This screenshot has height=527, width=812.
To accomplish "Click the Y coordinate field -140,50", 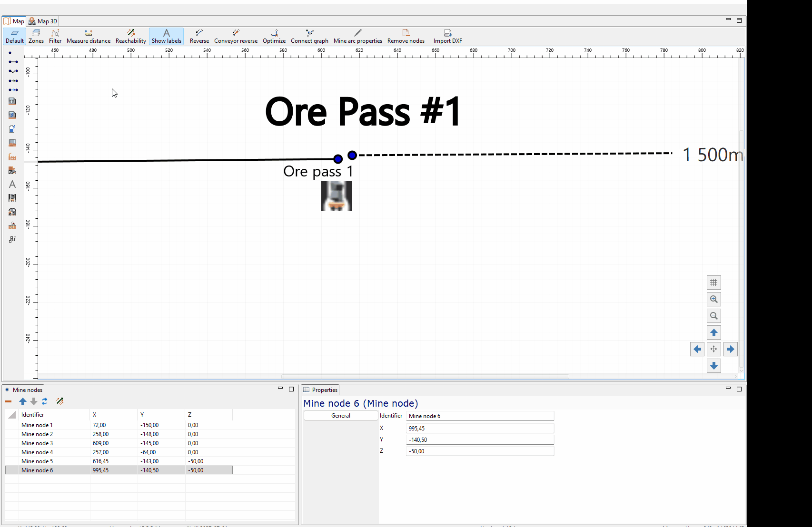I will (480, 440).
